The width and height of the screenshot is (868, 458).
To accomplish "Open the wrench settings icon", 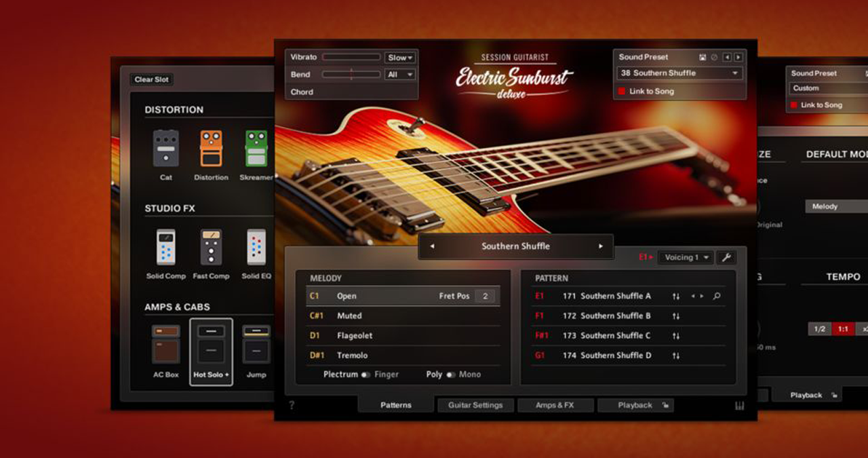I will click(726, 257).
